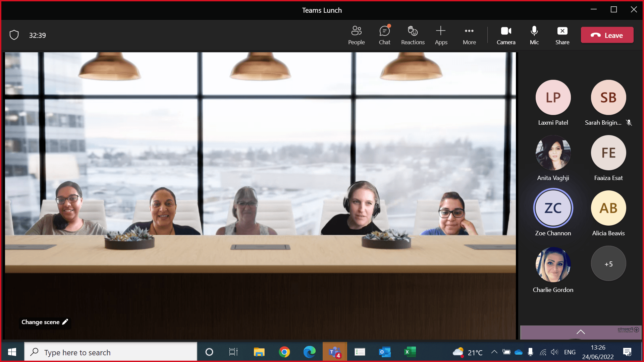The width and height of the screenshot is (644, 362).
Task: Stop sharing via Share button
Action: click(562, 35)
